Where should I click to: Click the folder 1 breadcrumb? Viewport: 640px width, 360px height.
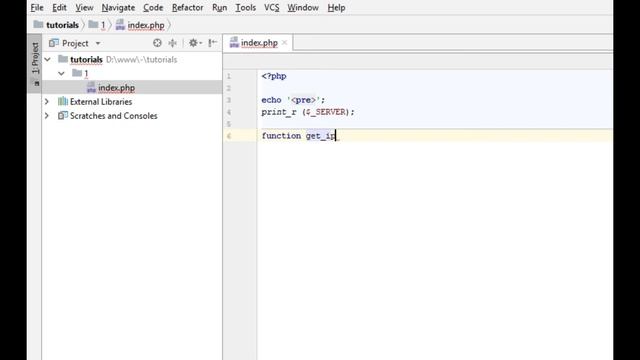(98, 25)
